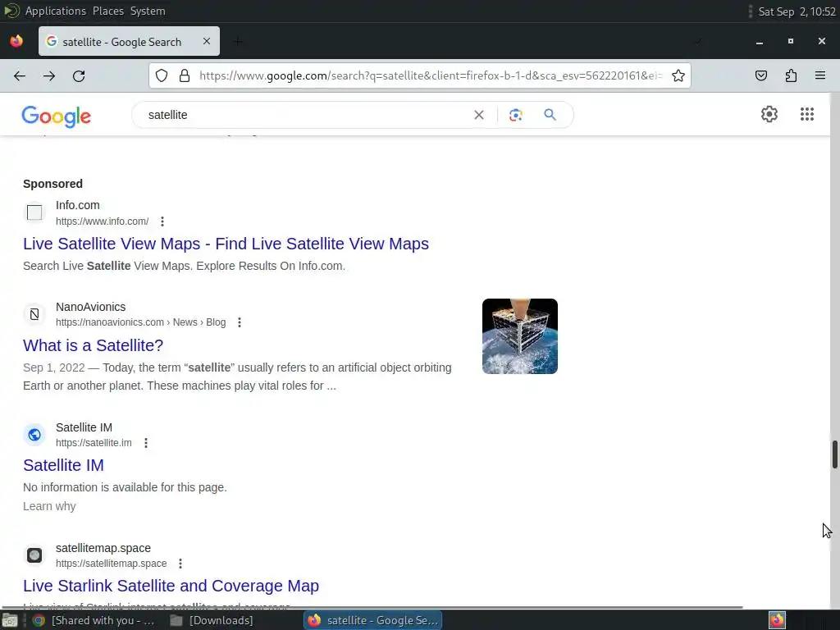This screenshot has width=840, height=630.
Task: Open the new tab plus button
Action: (239, 41)
